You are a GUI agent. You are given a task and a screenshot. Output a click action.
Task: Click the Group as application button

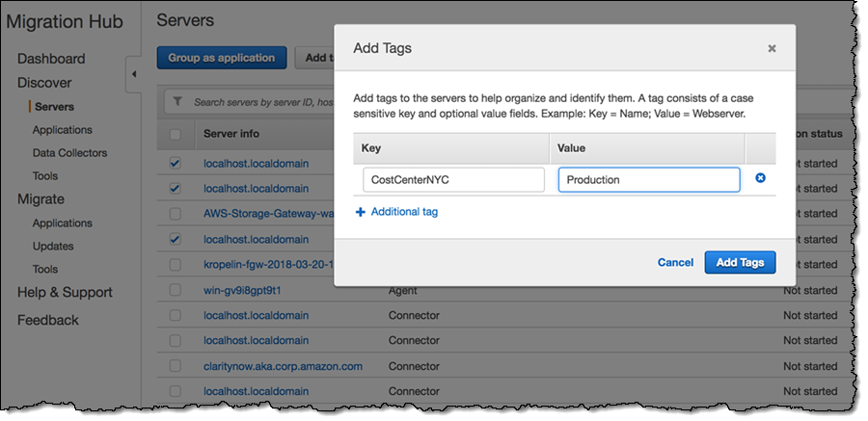point(221,58)
